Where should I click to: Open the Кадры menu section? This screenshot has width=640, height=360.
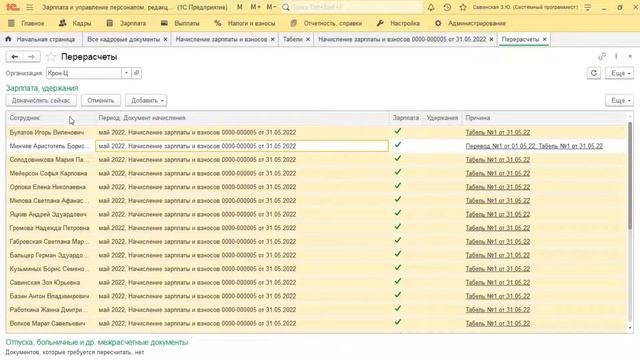click(75, 23)
